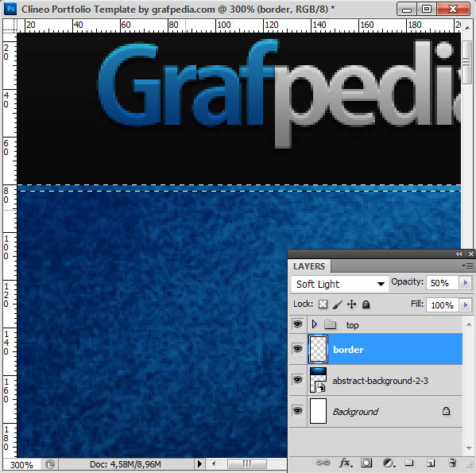Open the Opacity slider arrow

tap(466, 283)
